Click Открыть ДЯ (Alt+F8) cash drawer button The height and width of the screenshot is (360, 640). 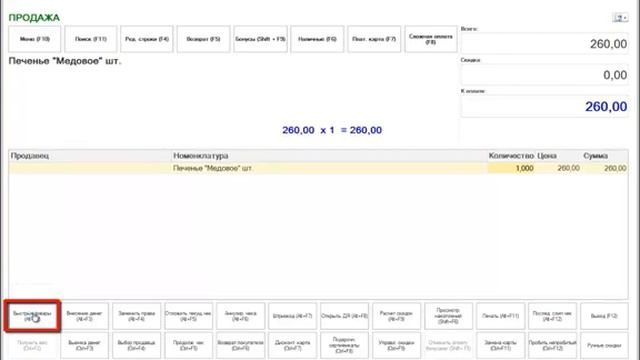point(344,316)
